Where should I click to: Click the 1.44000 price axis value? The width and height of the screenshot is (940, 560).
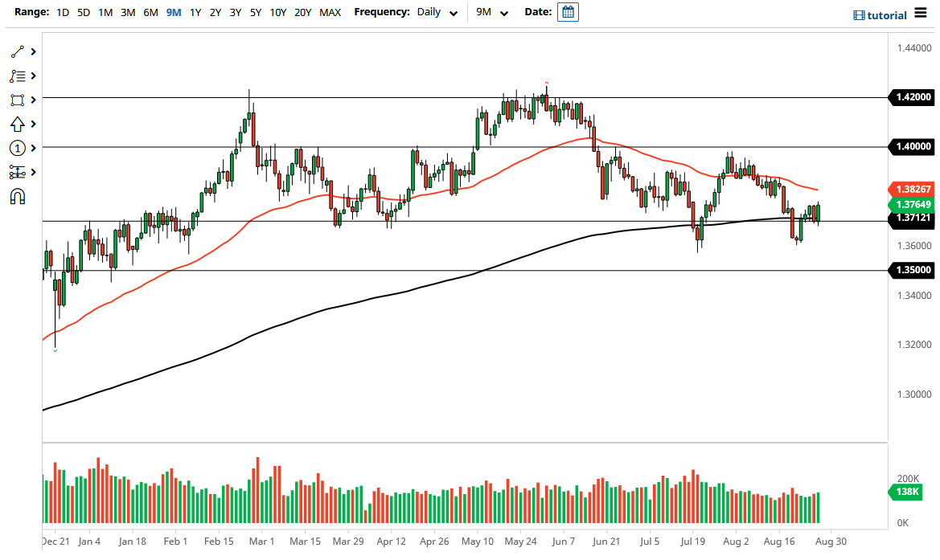coord(914,48)
